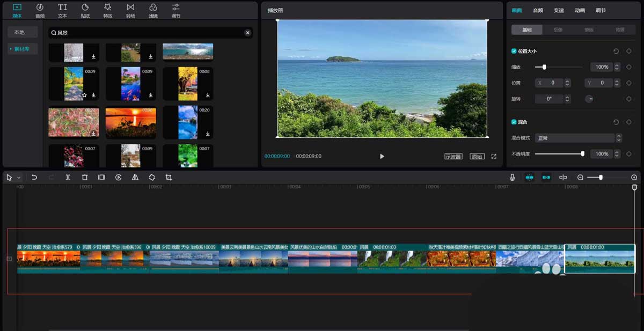Switch to the 音频 tab in properties panel
This screenshot has height=331, width=644.
click(x=538, y=10)
